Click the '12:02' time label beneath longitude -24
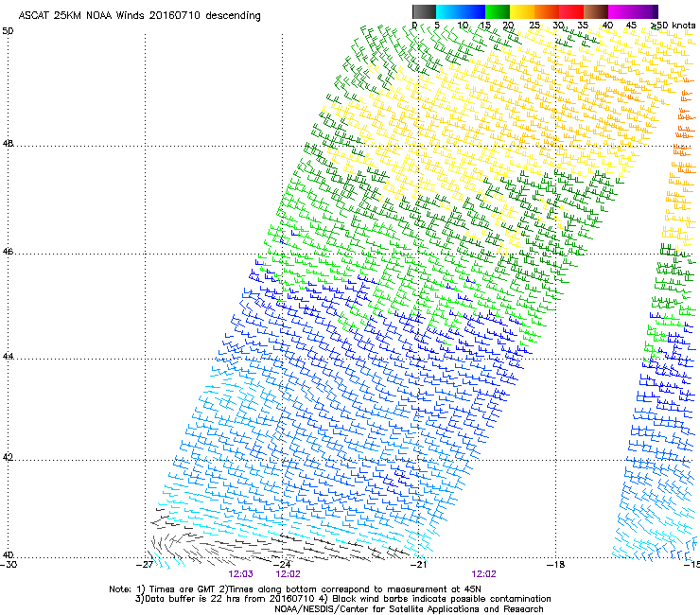The height and width of the screenshot is (615, 700). click(x=288, y=574)
